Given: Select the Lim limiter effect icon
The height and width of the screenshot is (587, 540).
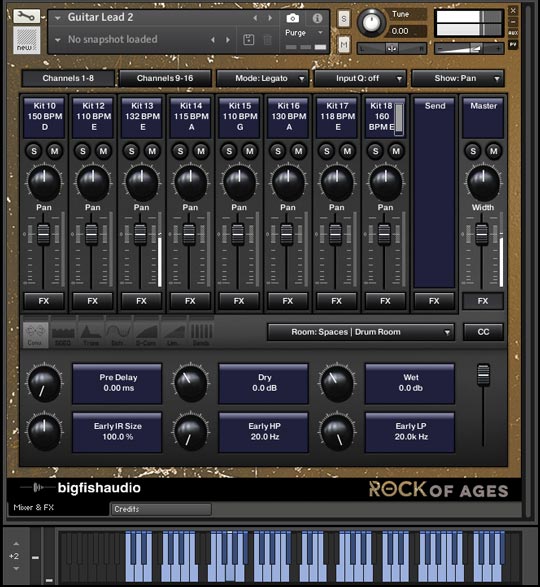Looking at the screenshot, I should (x=174, y=334).
